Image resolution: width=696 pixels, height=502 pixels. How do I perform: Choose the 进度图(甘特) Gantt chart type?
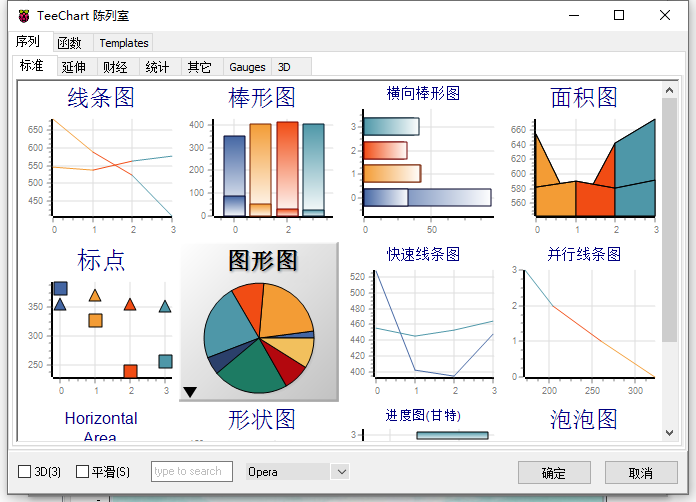[x=422, y=422]
